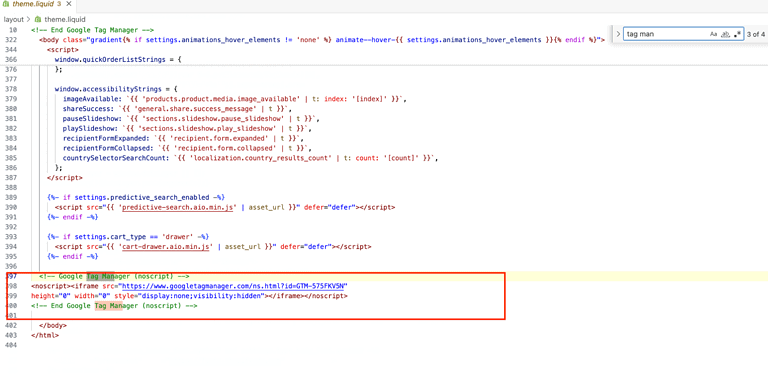This screenshot has width=768, height=374.
Task: Click the End Google Tag Manager (noscript) comment
Action: (114, 306)
